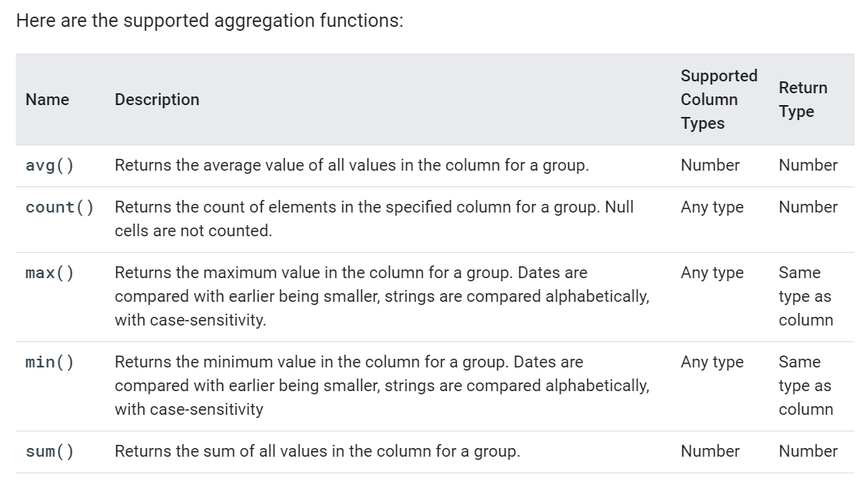Click the count() description text
The image size is (868, 482).
pyautogui.click(x=374, y=219)
